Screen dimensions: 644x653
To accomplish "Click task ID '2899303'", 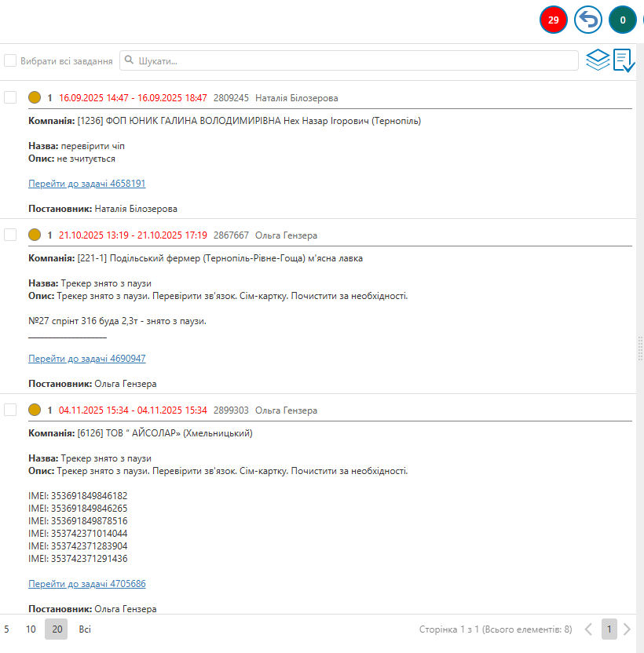I will tap(231, 410).
